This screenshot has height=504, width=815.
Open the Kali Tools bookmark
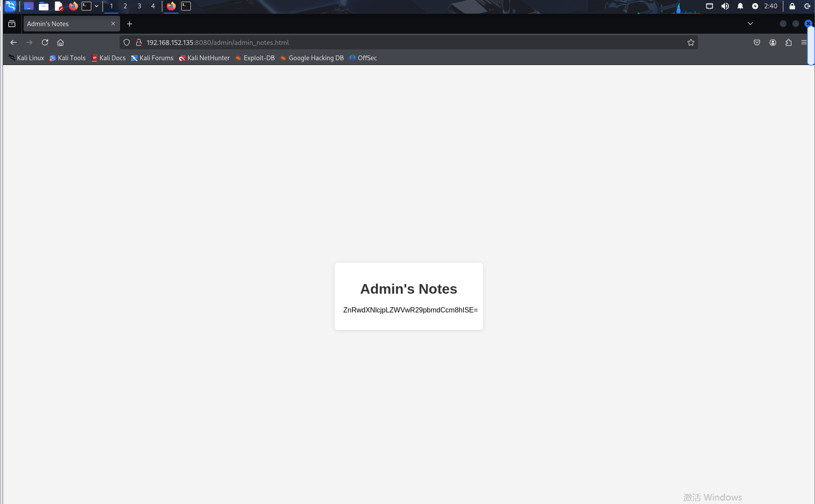coord(68,58)
